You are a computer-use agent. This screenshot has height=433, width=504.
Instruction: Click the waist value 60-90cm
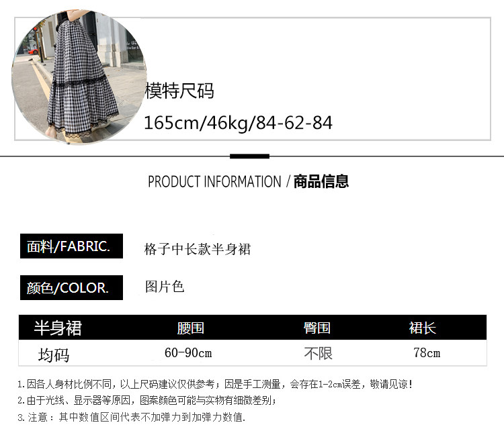(188, 352)
